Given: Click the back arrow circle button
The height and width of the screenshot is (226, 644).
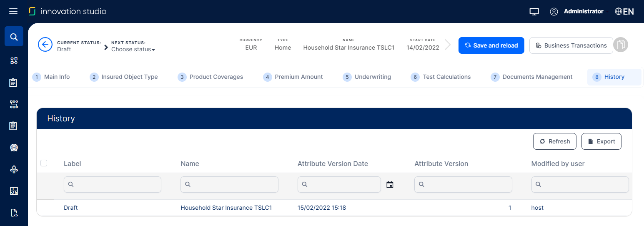Looking at the screenshot, I should pyautogui.click(x=45, y=44).
